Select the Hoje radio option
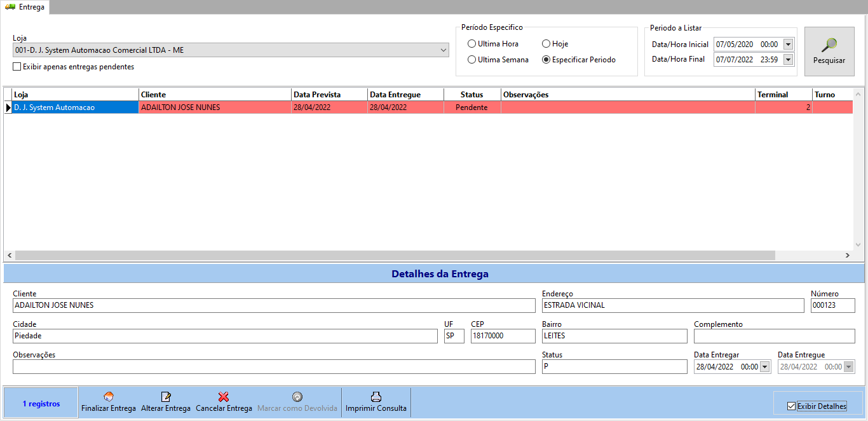 (x=546, y=44)
